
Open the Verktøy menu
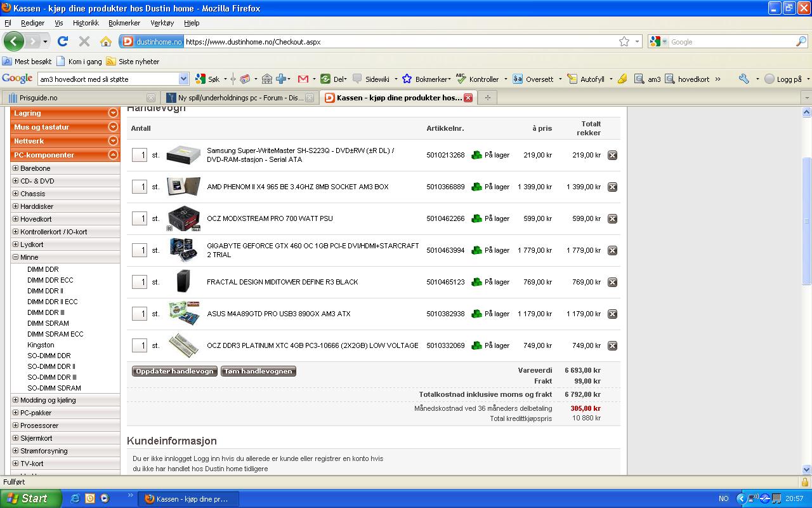[162, 23]
